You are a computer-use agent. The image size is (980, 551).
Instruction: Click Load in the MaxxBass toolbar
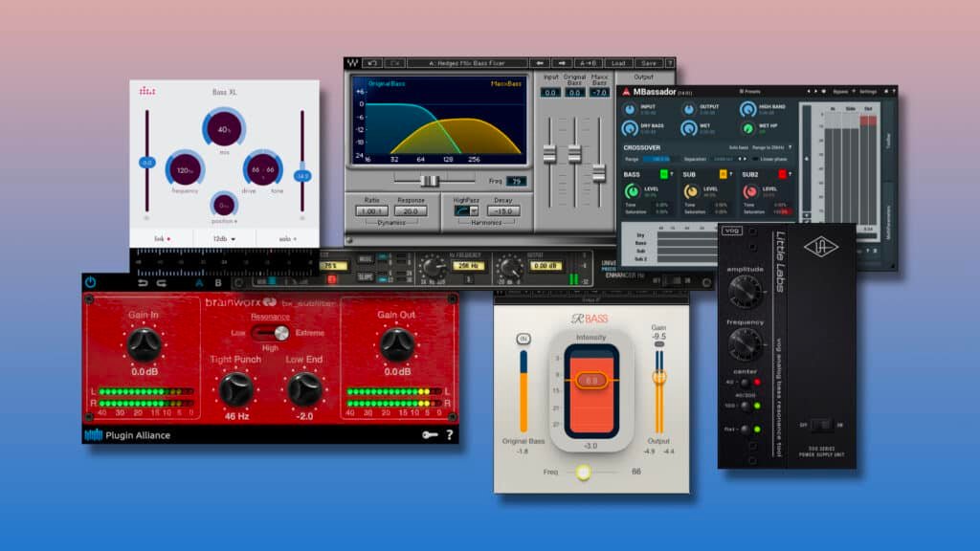[618, 63]
